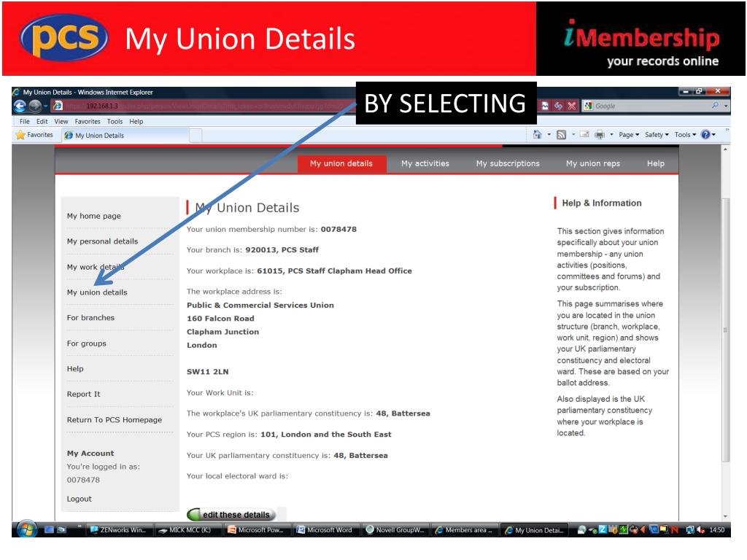Switch to My union reps tab
The height and width of the screenshot is (560, 747).
tap(592, 163)
